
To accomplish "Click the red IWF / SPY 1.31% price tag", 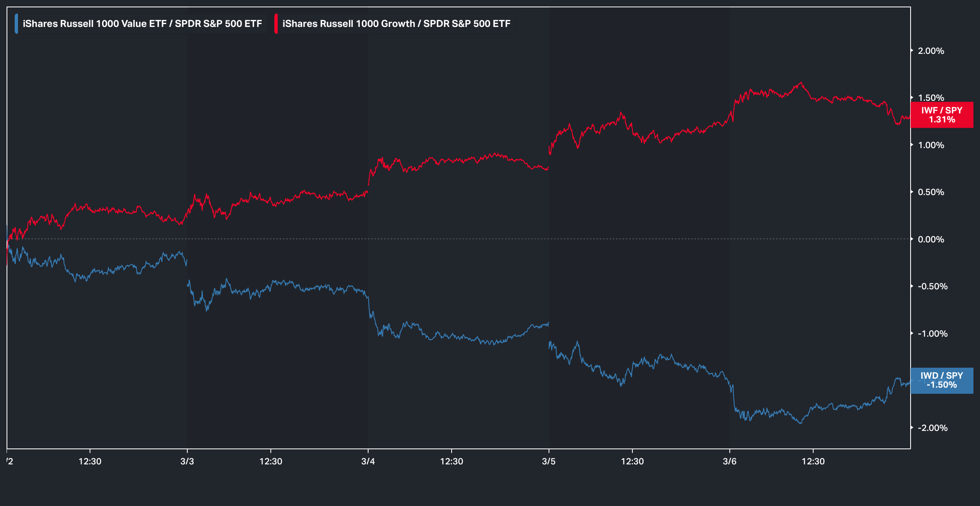I will (942, 115).
